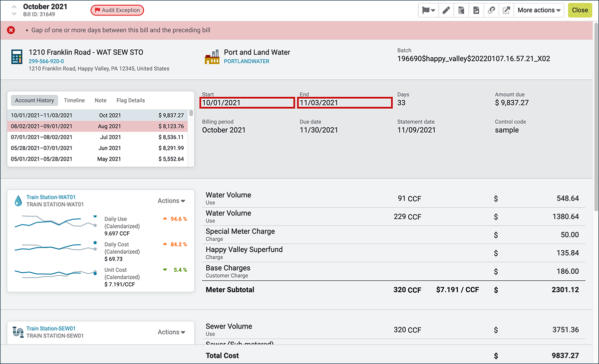599x364 pixels.
Task: Open account link 299-566-920-0
Action: tap(46, 61)
